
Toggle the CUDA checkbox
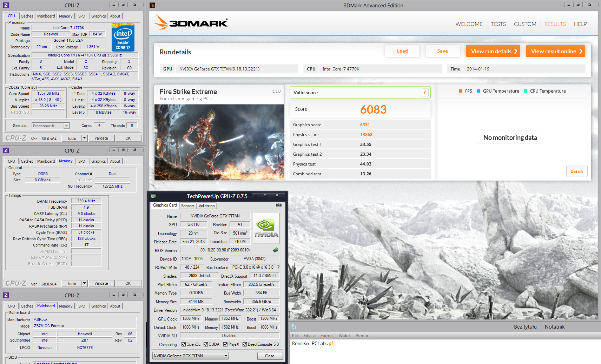pos(206,344)
